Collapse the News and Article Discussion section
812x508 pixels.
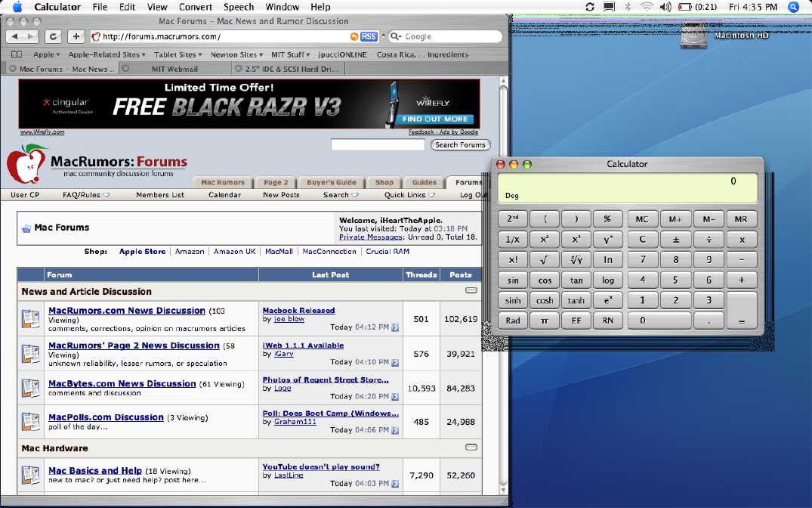pyautogui.click(x=471, y=290)
